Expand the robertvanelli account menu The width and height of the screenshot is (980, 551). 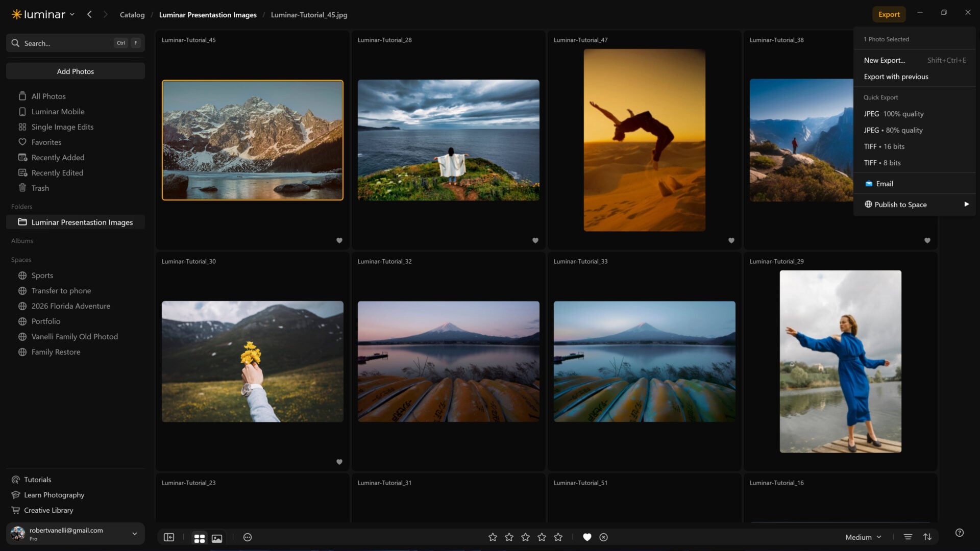click(76, 534)
